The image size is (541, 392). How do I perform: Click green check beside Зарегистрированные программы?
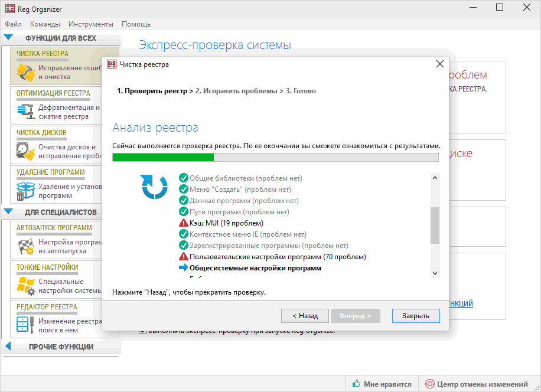pyautogui.click(x=184, y=246)
